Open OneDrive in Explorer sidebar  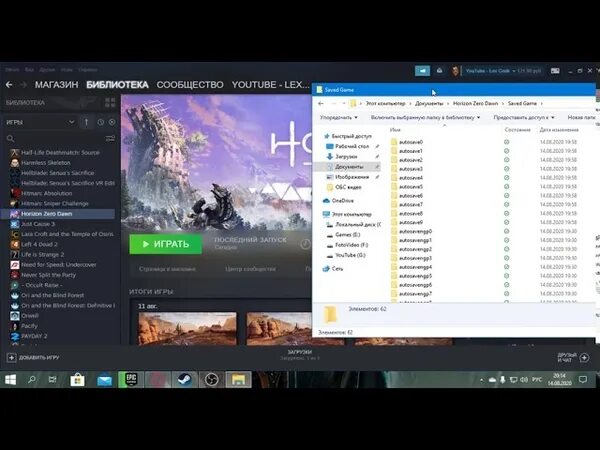click(342, 201)
